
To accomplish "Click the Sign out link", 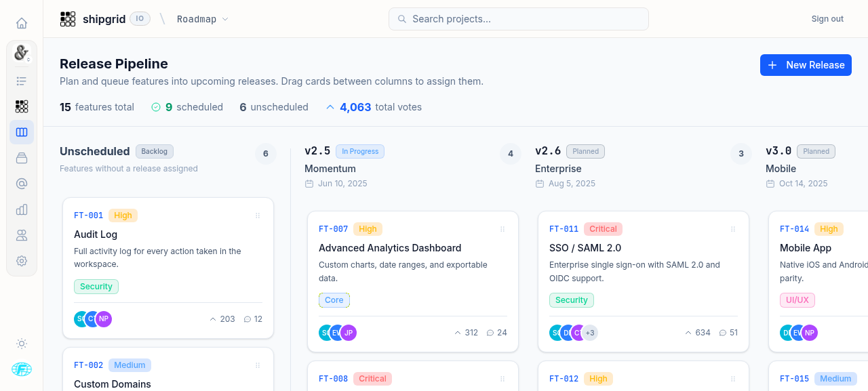I will [827, 19].
